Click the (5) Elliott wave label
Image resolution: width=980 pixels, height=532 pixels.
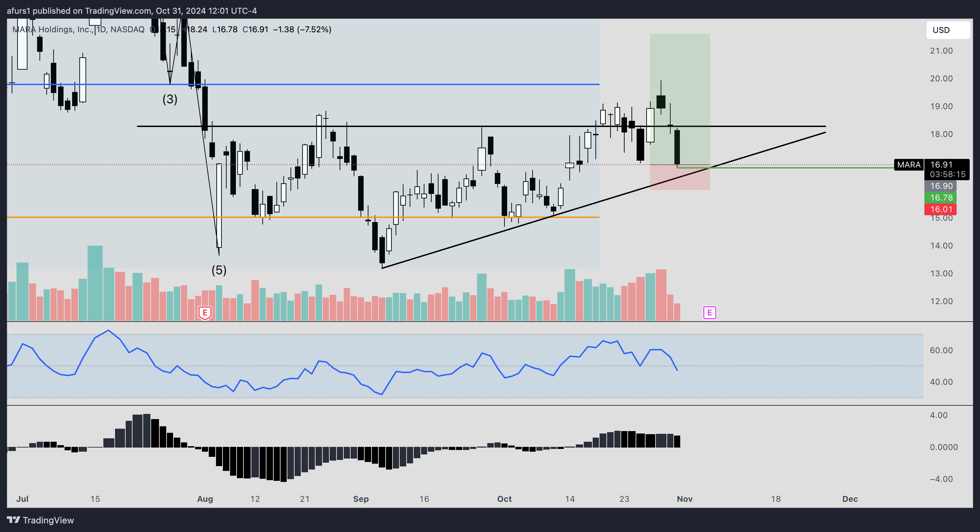(219, 270)
